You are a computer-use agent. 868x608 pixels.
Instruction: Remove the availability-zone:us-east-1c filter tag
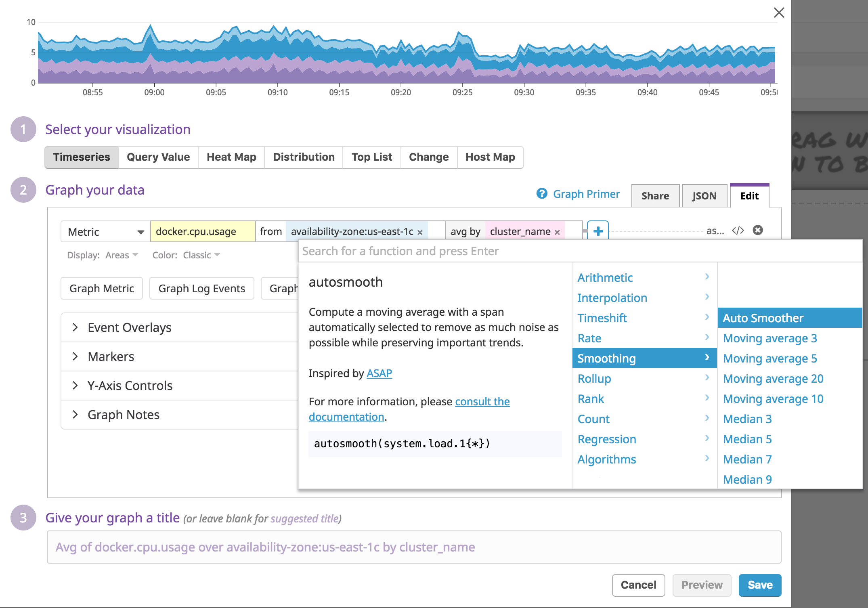(420, 232)
